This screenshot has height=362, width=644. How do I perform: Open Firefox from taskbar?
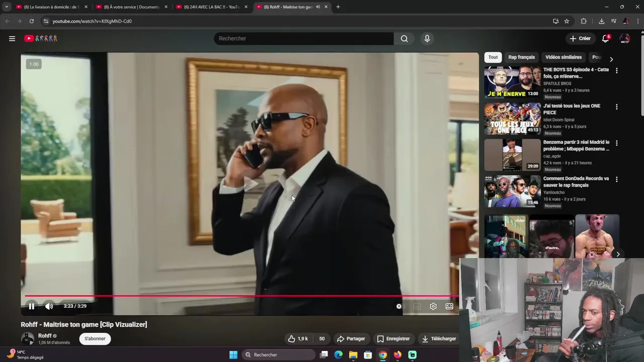[397, 355]
